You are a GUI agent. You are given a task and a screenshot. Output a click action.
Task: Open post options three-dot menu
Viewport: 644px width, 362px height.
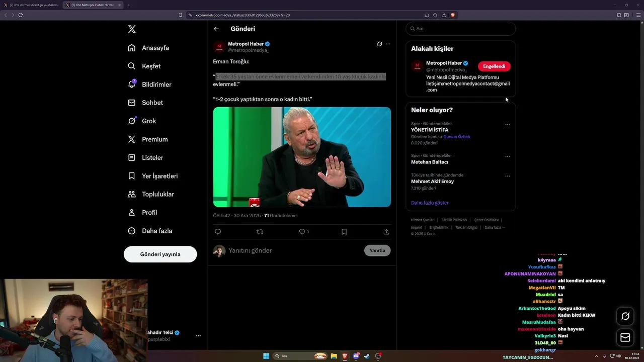click(388, 44)
